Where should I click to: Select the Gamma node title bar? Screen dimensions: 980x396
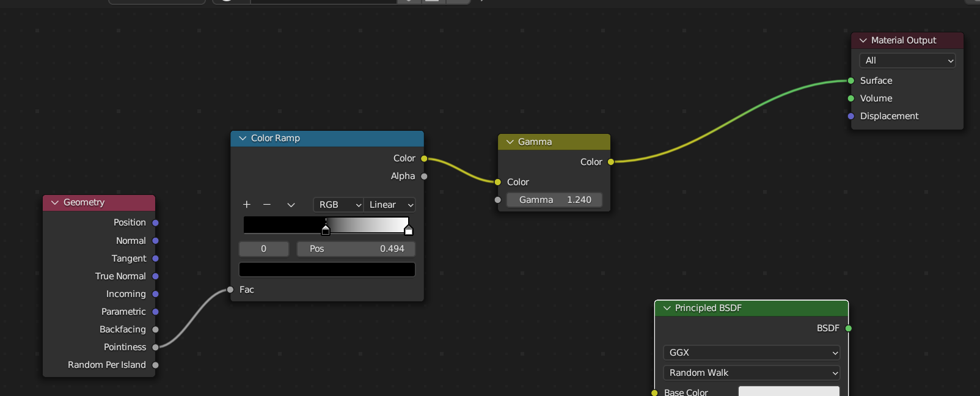click(x=554, y=142)
